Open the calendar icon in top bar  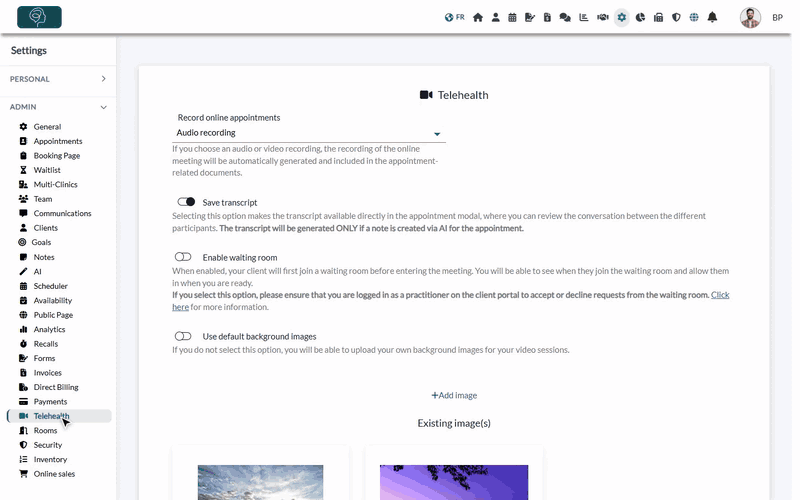tap(512, 17)
